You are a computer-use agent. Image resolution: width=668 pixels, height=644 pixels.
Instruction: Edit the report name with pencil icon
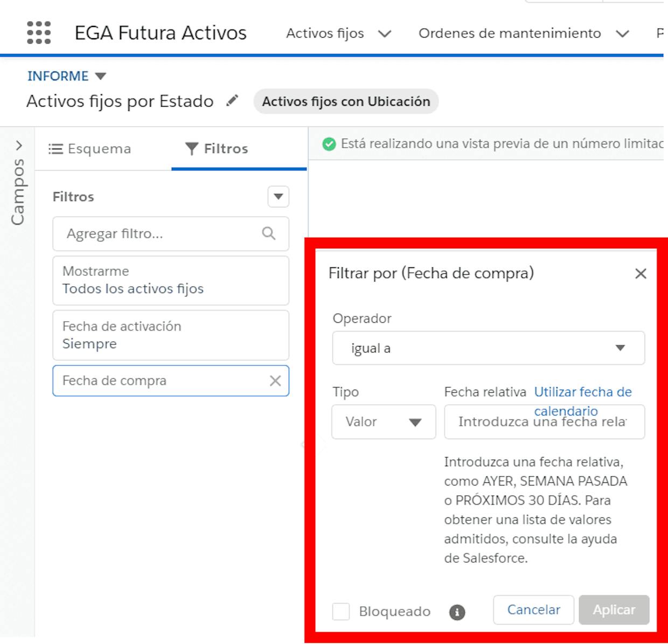click(232, 101)
